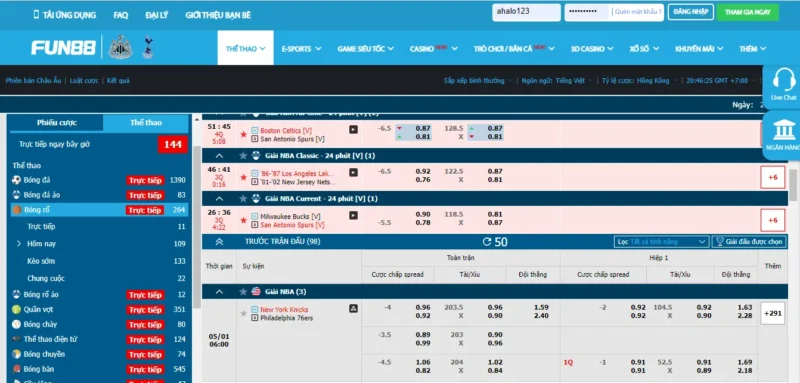Click the username input field
This screenshot has height=383, width=800.
click(526, 12)
